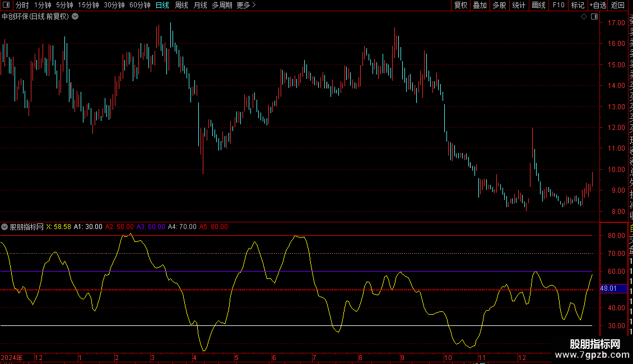
Task: Click the 股朋指标网 indicator name
Action: [x=27, y=227]
